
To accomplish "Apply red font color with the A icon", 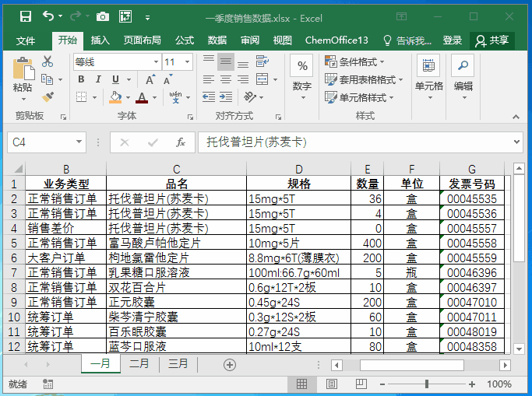I will (142, 97).
